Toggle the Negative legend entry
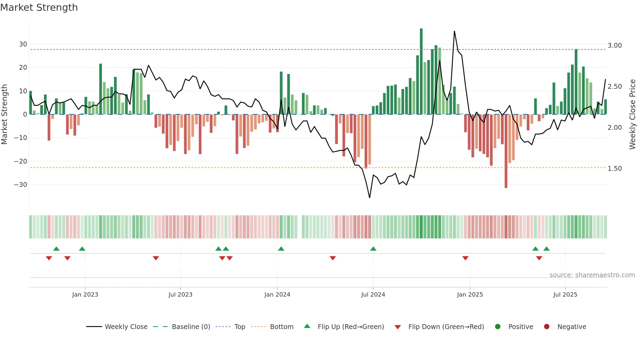644x362 pixels. 565,327
